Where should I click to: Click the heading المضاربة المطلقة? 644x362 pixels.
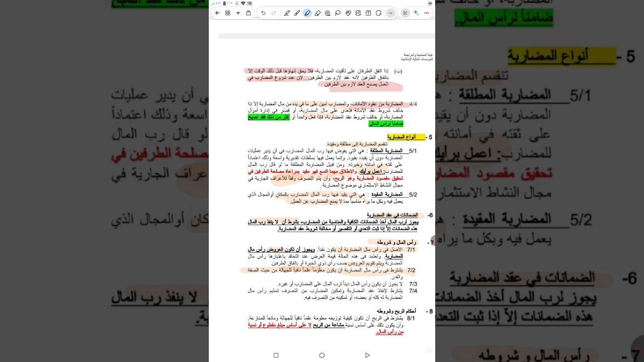(x=386, y=151)
